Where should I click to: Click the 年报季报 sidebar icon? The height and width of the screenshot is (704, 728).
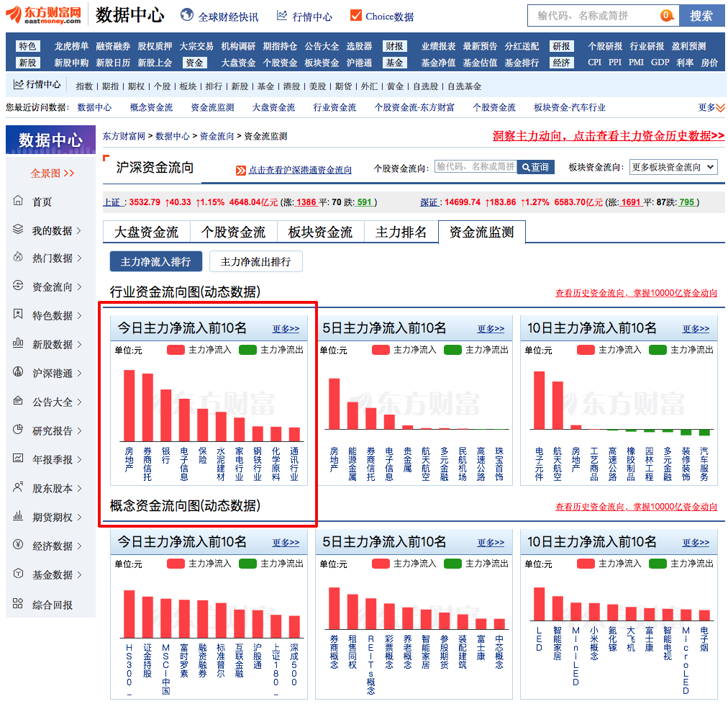pyautogui.click(x=18, y=459)
